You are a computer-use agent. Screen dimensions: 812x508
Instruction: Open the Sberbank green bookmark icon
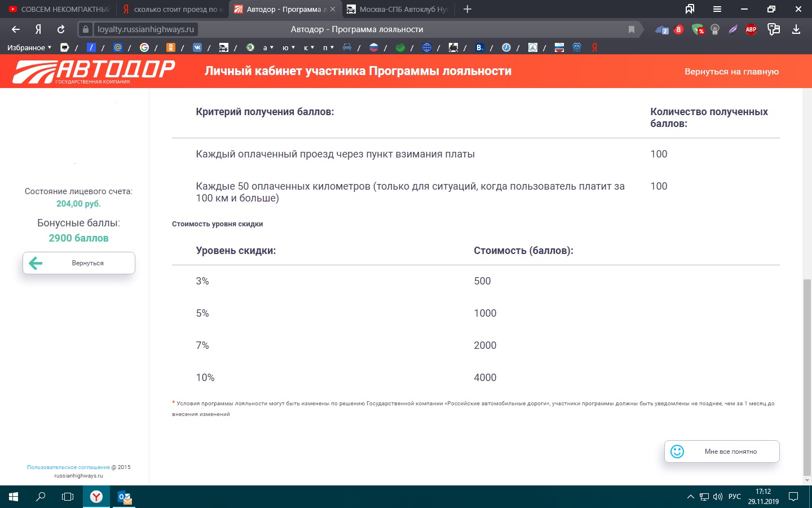(x=400, y=47)
